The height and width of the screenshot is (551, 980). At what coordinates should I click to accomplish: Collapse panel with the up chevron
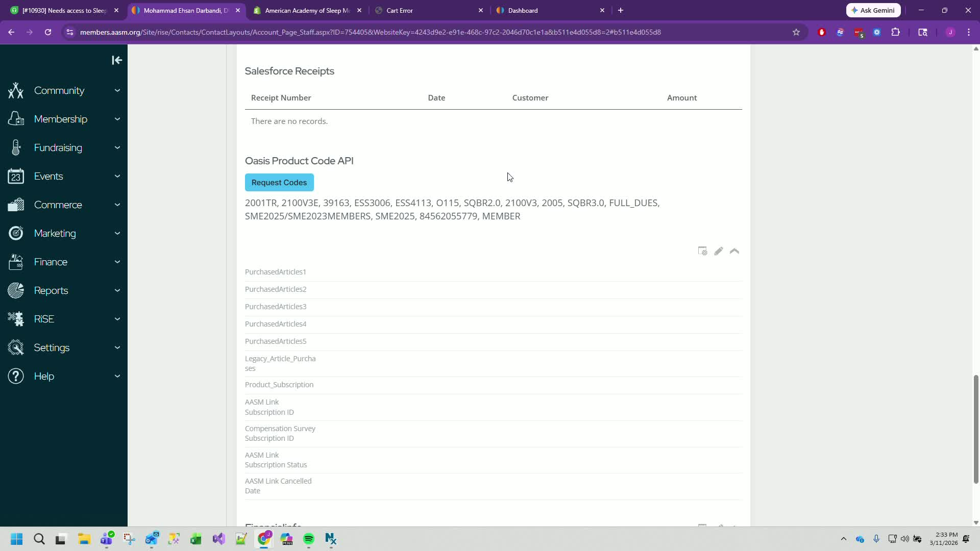pos(734,251)
